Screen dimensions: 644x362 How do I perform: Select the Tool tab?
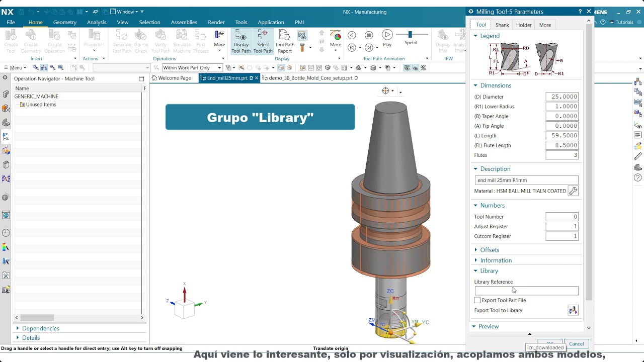pos(481,25)
